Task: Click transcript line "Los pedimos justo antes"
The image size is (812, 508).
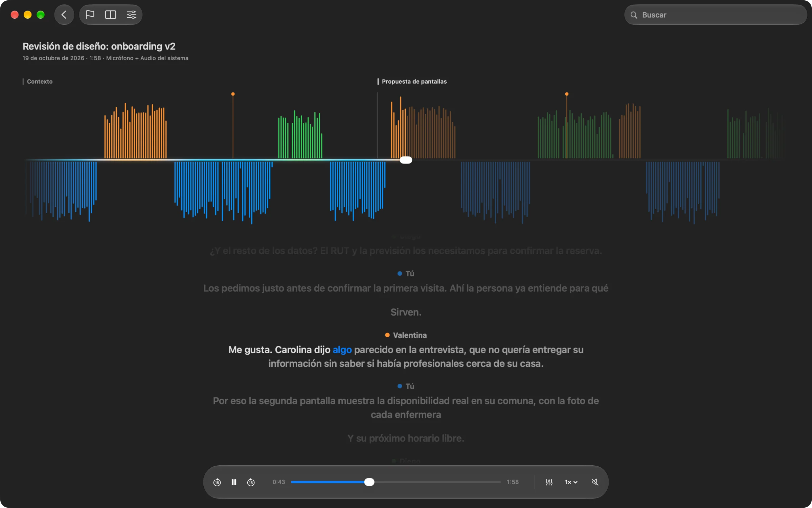Action: [x=406, y=288]
